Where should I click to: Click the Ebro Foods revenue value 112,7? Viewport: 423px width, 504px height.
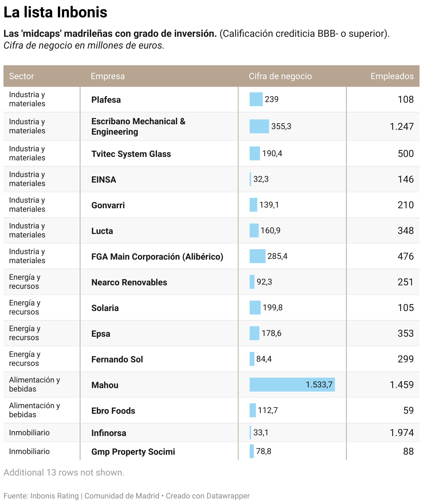[267, 410]
